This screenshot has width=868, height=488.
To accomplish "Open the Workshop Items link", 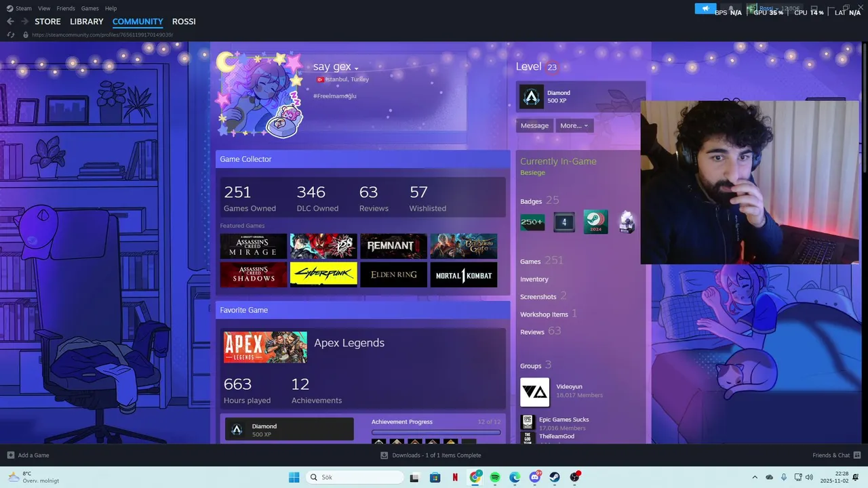I will (544, 314).
